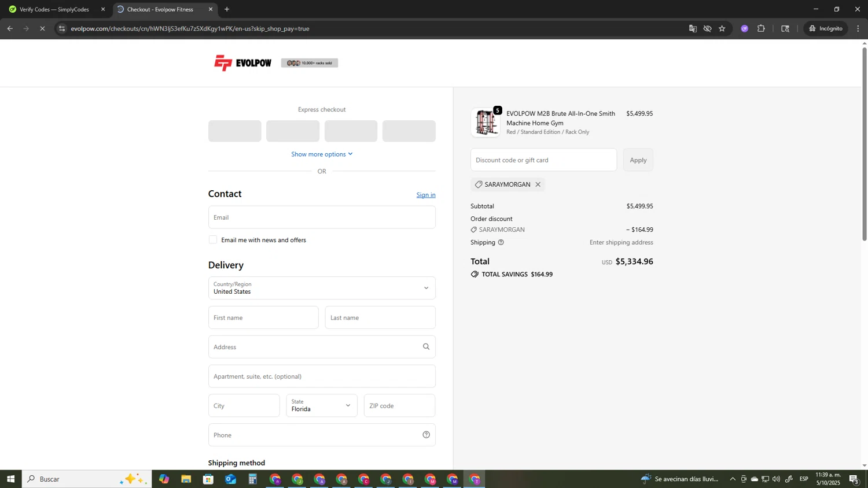Viewport: 868px width, 488px height.
Task: Click the EVOLPOW logo
Action: pos(242,63)
